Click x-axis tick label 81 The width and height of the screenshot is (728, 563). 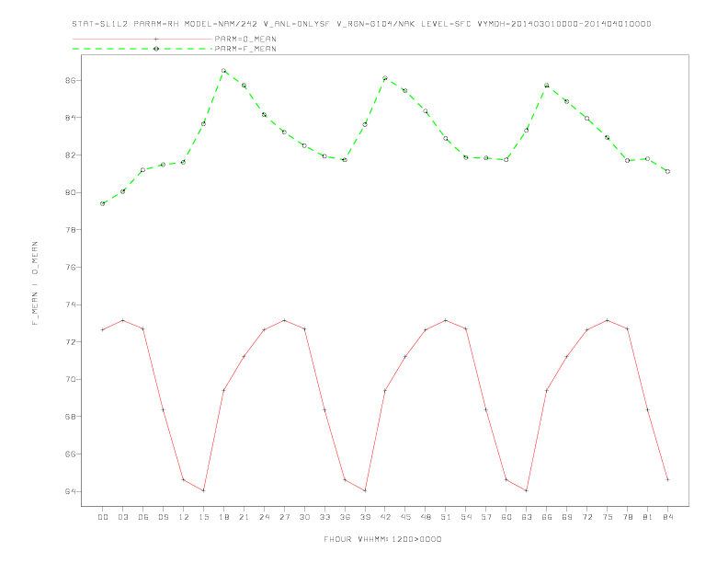(x=647, y=517)
